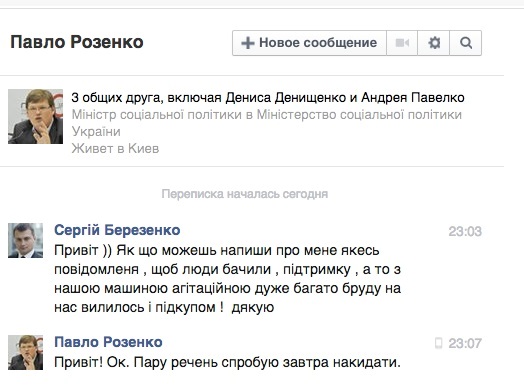Open Павло Розенко sender name link
The width and height of the screenshot is (524, 388).
[108, 342]
